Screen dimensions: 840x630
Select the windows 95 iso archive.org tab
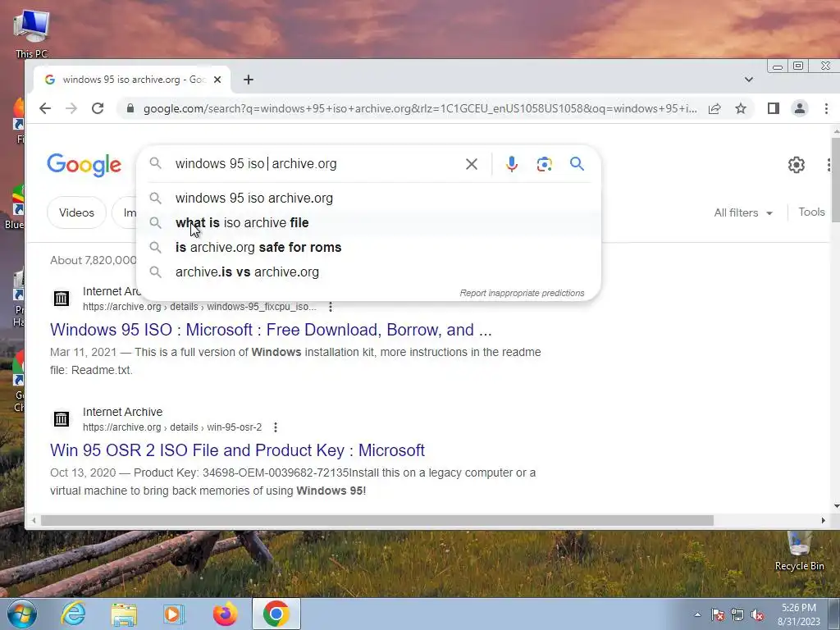point(132,80)
